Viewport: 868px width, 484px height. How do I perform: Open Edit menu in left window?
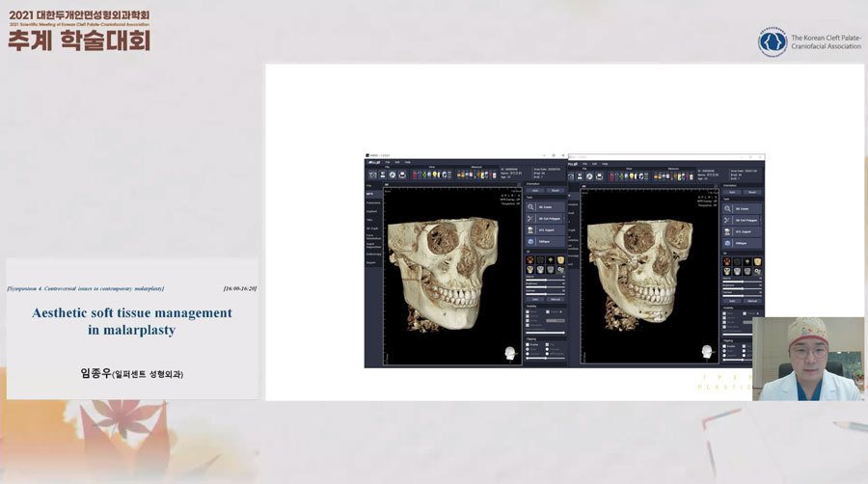pyautogui.click(x=397, y=162)
